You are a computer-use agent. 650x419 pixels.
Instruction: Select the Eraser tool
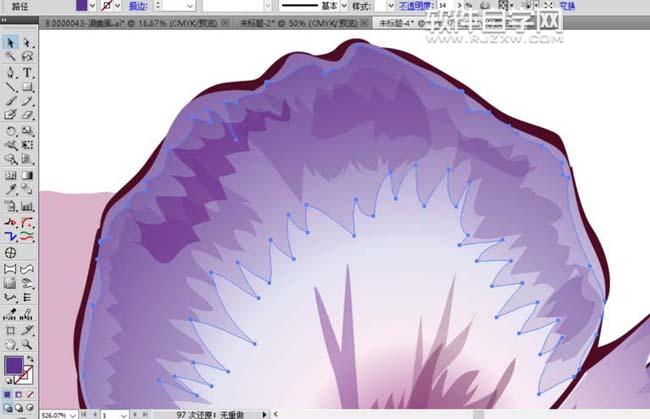coord(27,115)
